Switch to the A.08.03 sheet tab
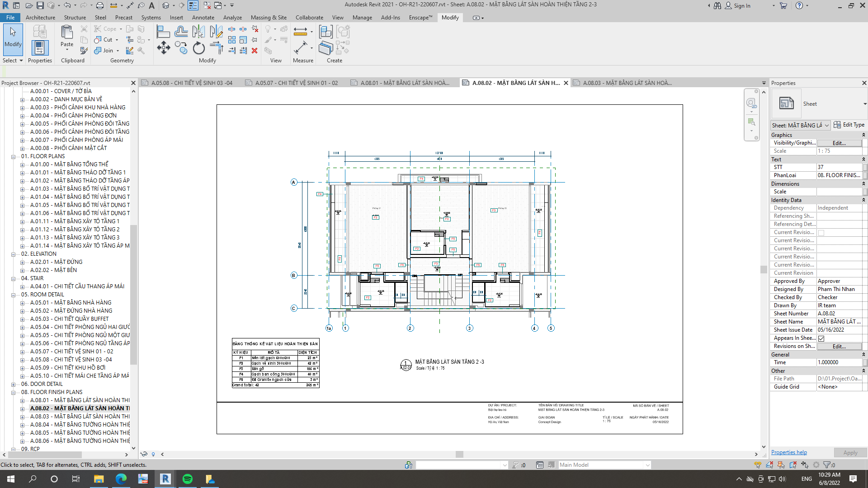Screen dimensions: 868x488 tap(627, 83)
